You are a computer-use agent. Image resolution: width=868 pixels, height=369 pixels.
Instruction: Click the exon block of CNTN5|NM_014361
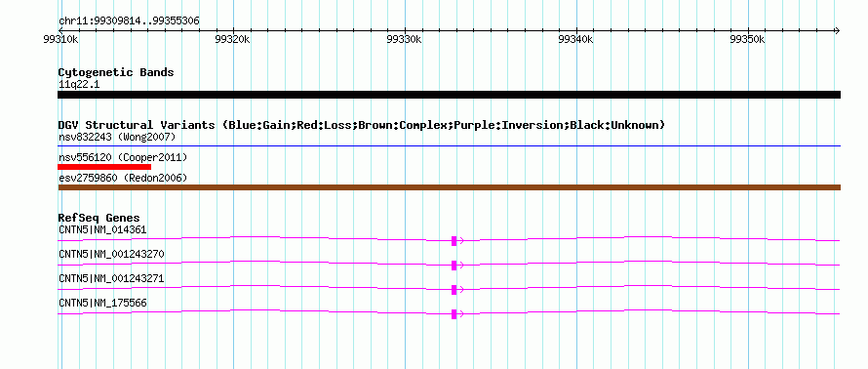pos(454,240)
